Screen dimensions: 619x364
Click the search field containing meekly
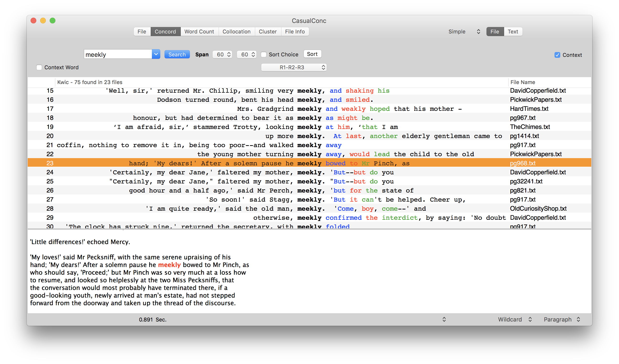pos(118,54)
